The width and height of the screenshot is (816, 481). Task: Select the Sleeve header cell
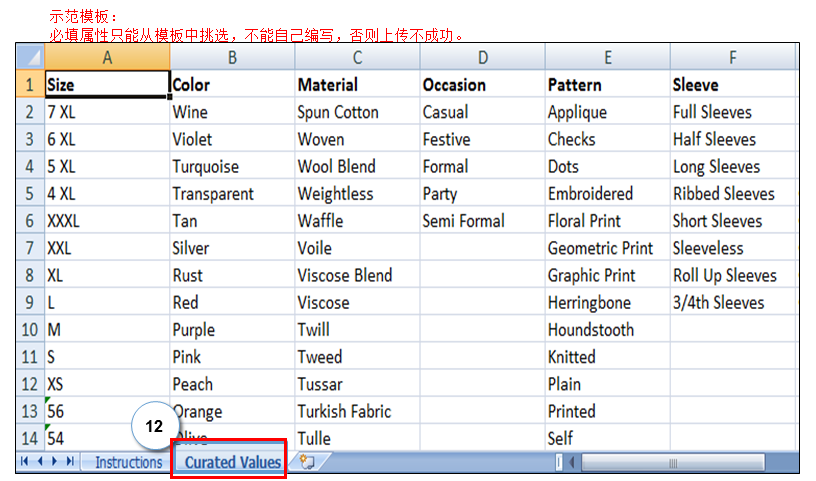click(733, 84)
